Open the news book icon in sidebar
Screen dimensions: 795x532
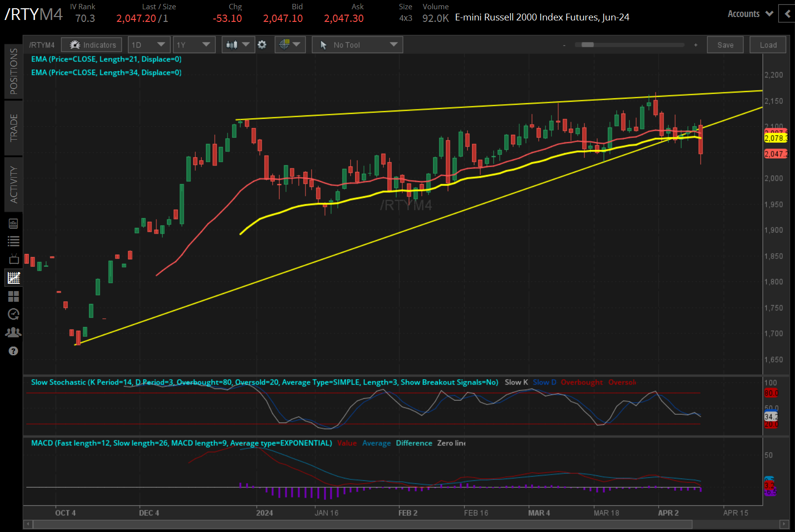click(x=14, y=223)
